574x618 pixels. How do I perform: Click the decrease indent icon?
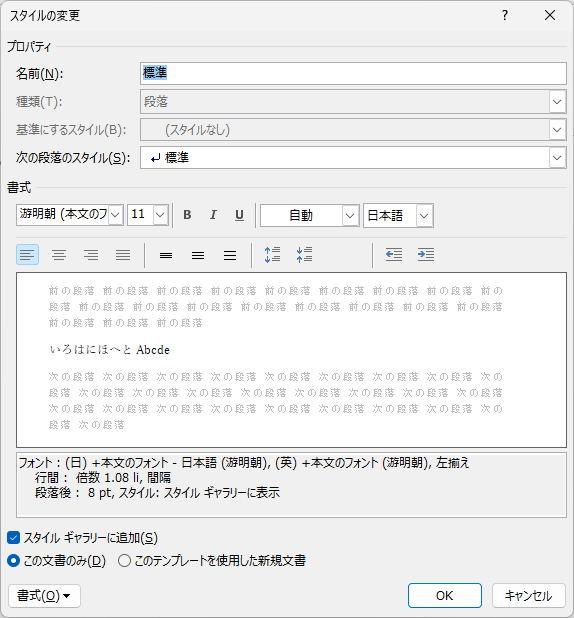(x=394, y=255)
